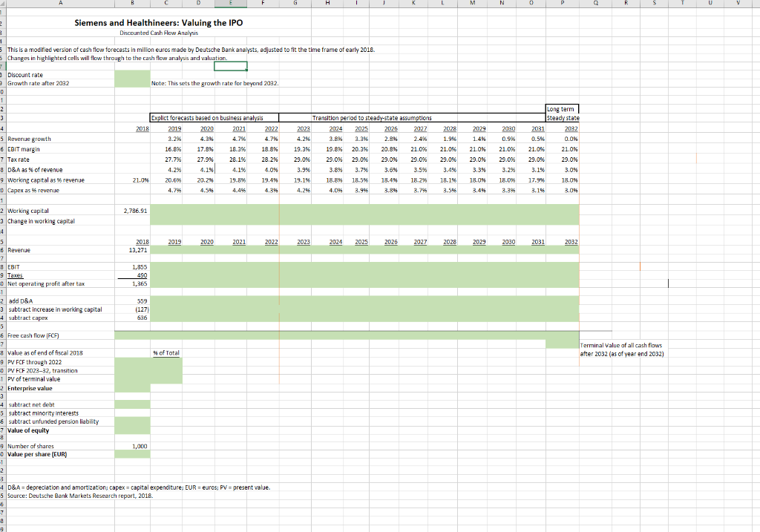Select the column B header

tap(132, 4)
